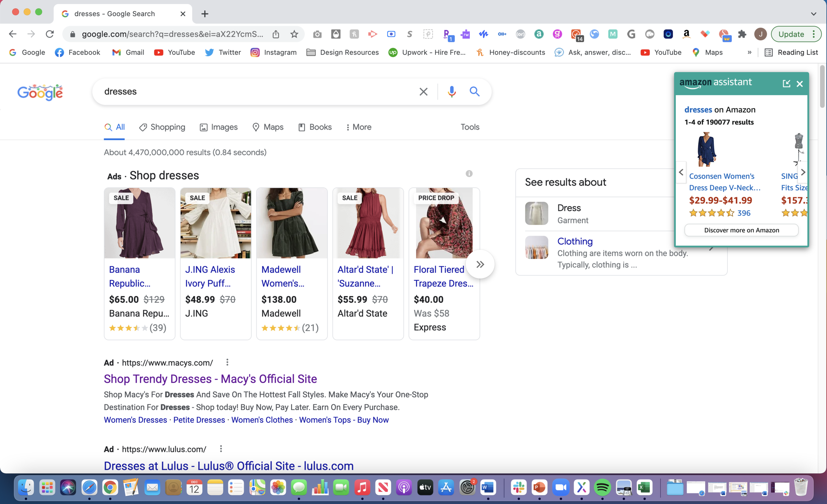This screenshot has height=504, width=827.
Task: Launch Spotify from the dock
Action: point(603,488)
